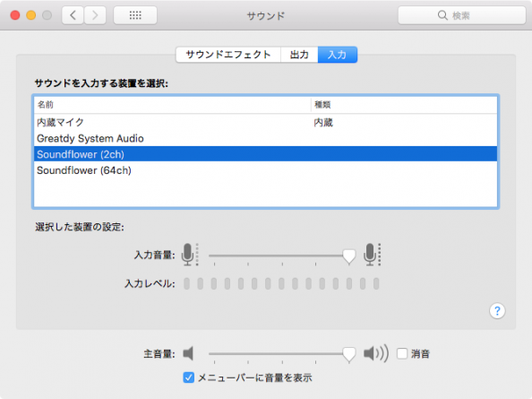Click the magnifier icon in search field
532x399 pixels.
[442, 15]
